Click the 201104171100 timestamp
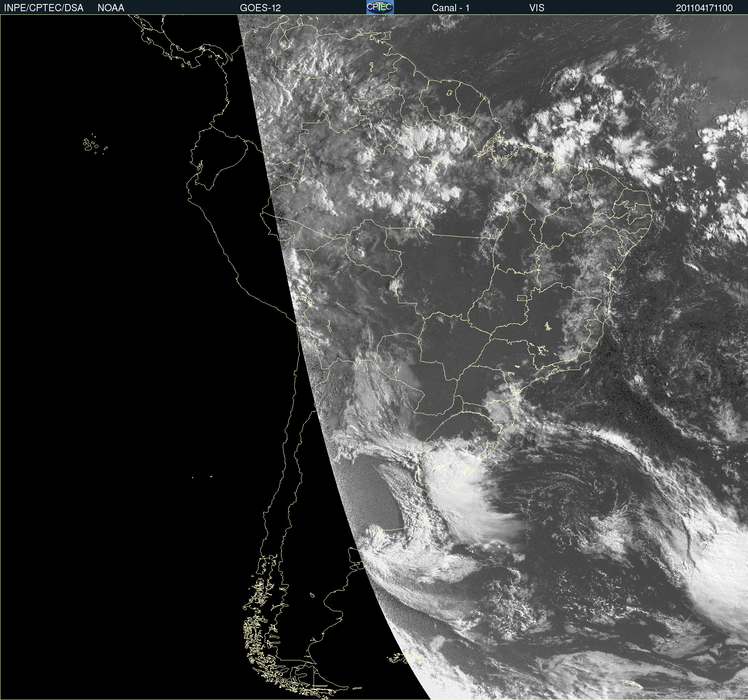 tap(704, 8)
